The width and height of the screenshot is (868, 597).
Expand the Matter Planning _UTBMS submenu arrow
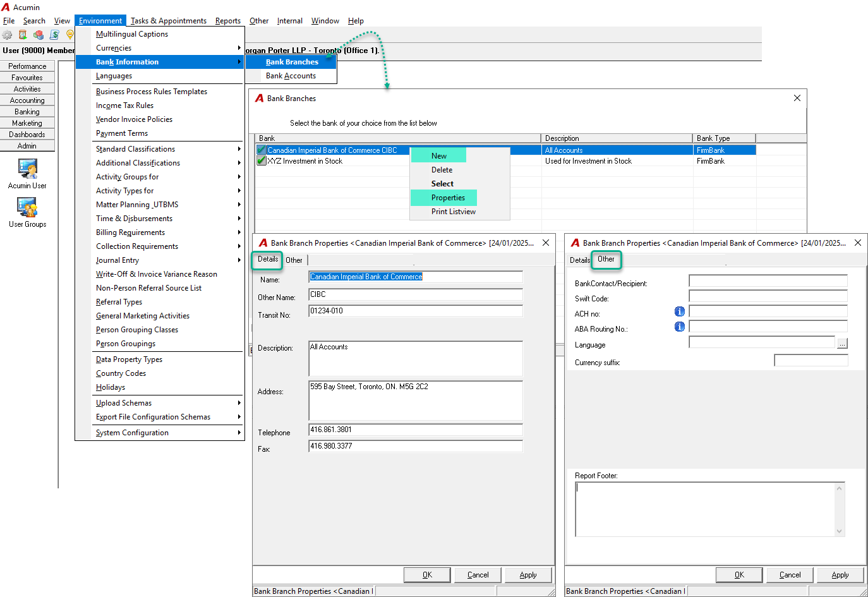pyautogui.click(x=239, y=205)
